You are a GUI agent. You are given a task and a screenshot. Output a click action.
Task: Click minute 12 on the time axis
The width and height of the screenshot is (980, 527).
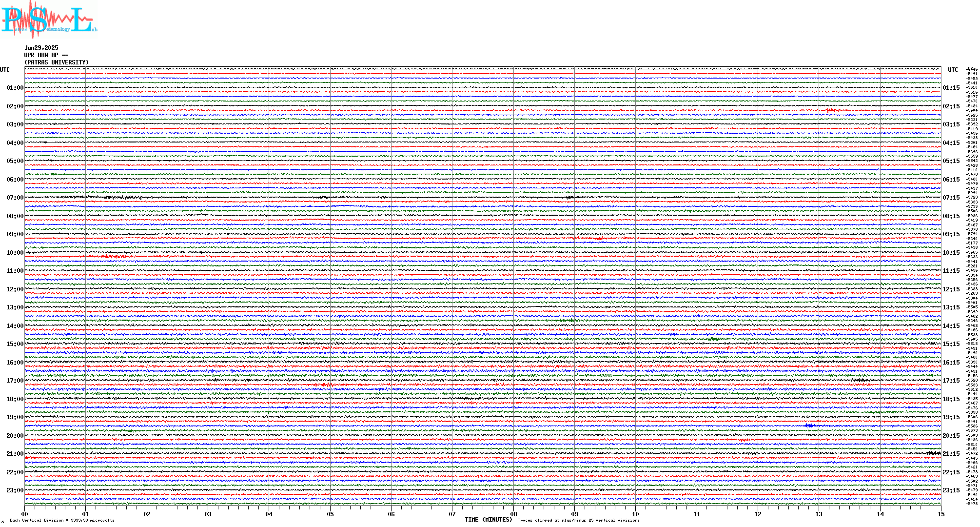[x=758, y=514]
